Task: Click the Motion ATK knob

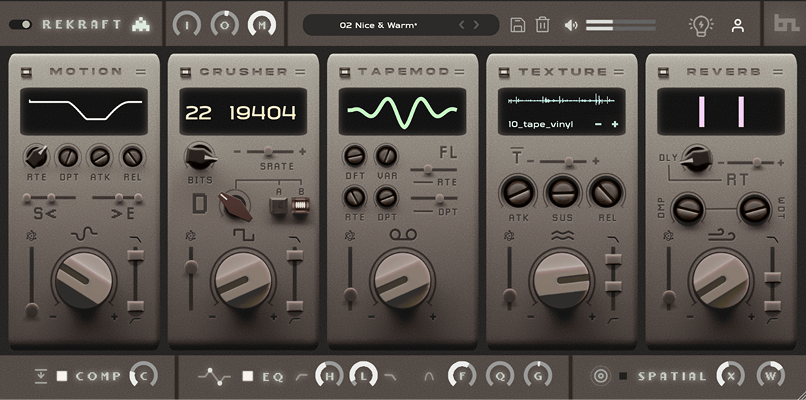Action: (x=100, y=157)
